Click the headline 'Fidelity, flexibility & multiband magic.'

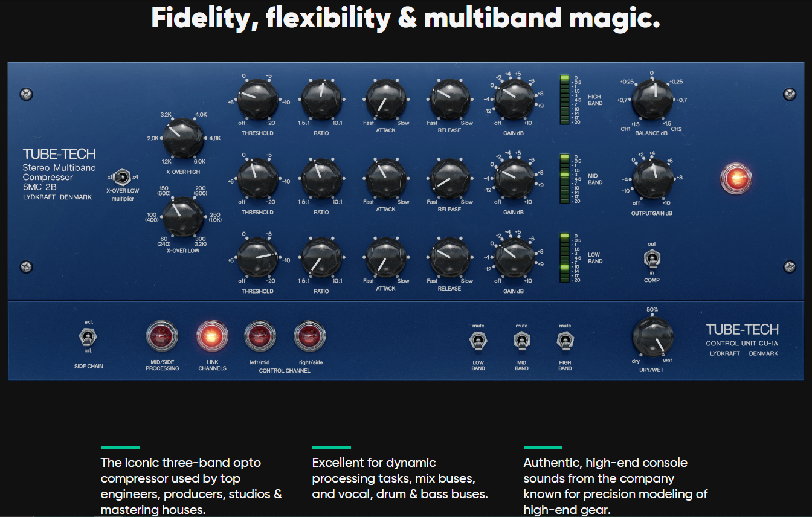tap(405, 18)
